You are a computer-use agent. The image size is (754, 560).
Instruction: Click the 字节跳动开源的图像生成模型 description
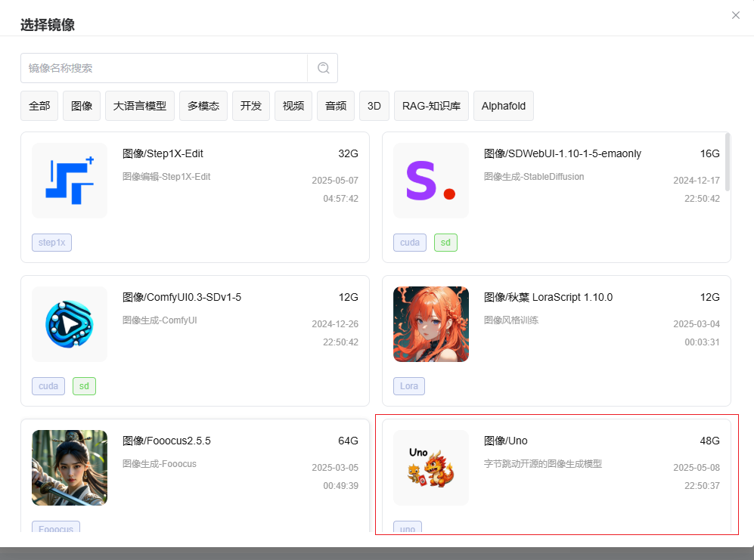(x=543, y=464)
